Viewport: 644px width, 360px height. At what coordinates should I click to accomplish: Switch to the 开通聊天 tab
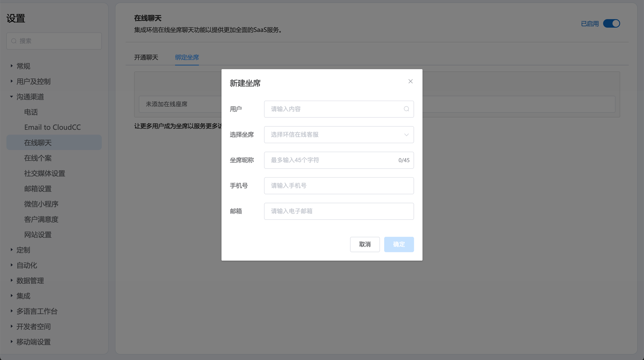146,57
